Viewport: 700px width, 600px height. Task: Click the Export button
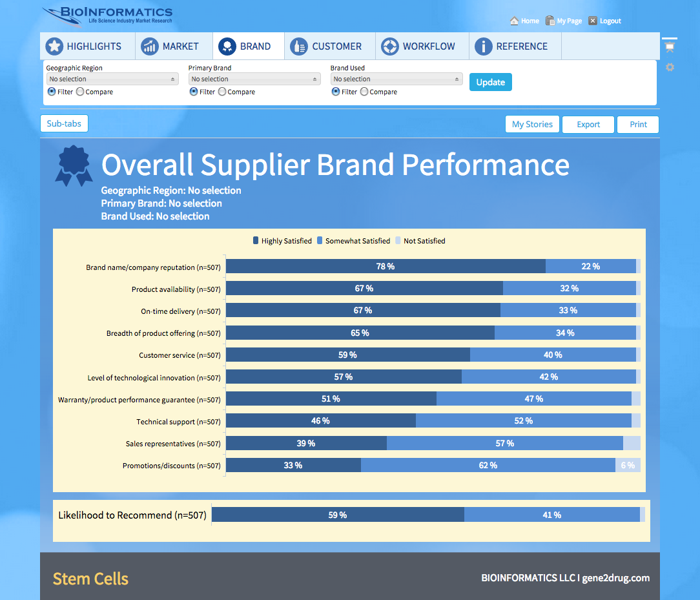pyautogui.click(x=588, y=125)
